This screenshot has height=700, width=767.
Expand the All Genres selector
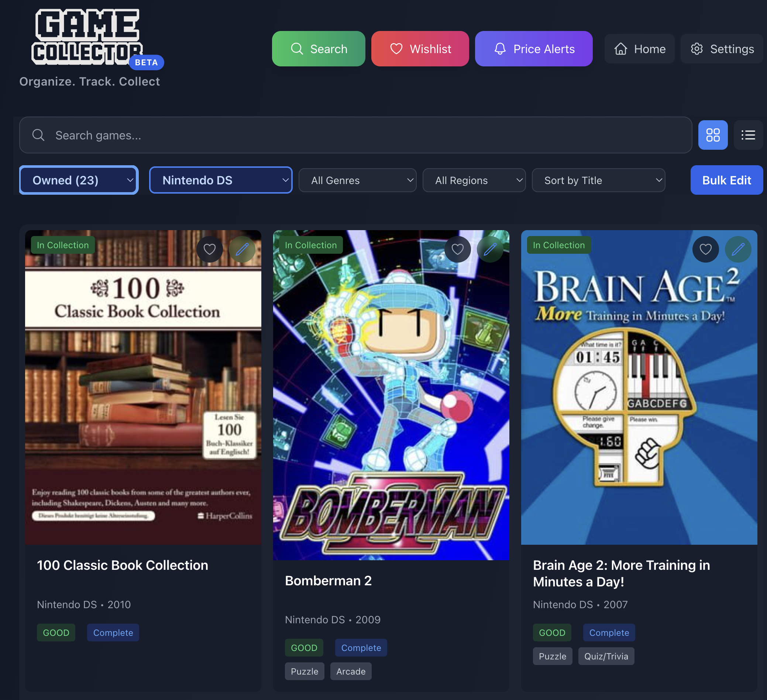click(x=357, y=180)
